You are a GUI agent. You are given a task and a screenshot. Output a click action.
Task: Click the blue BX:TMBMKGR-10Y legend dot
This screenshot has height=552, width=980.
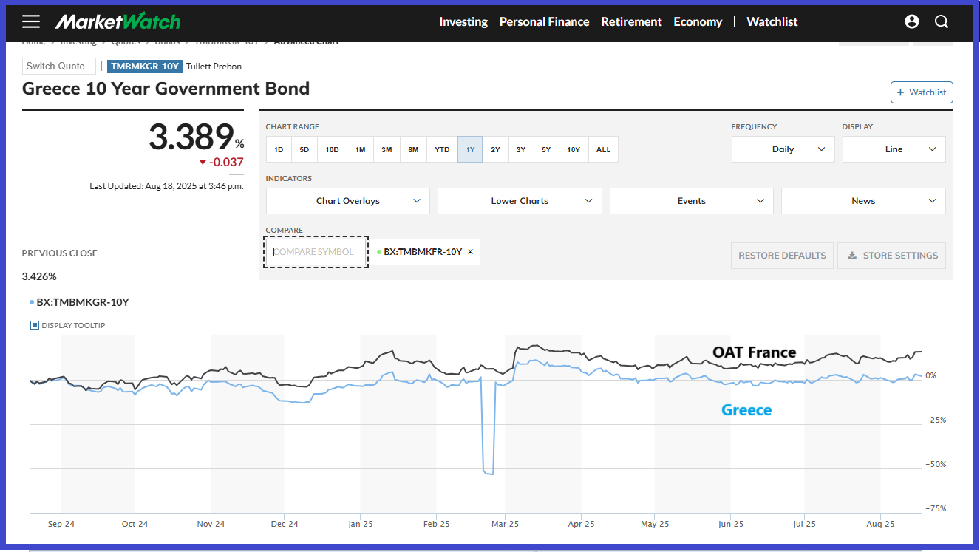click(31, 302)
